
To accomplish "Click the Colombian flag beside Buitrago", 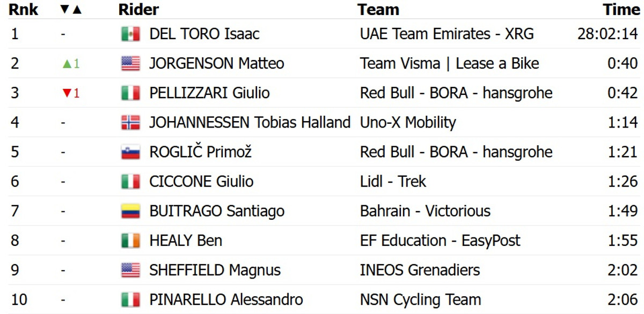I will coord(130,211).
